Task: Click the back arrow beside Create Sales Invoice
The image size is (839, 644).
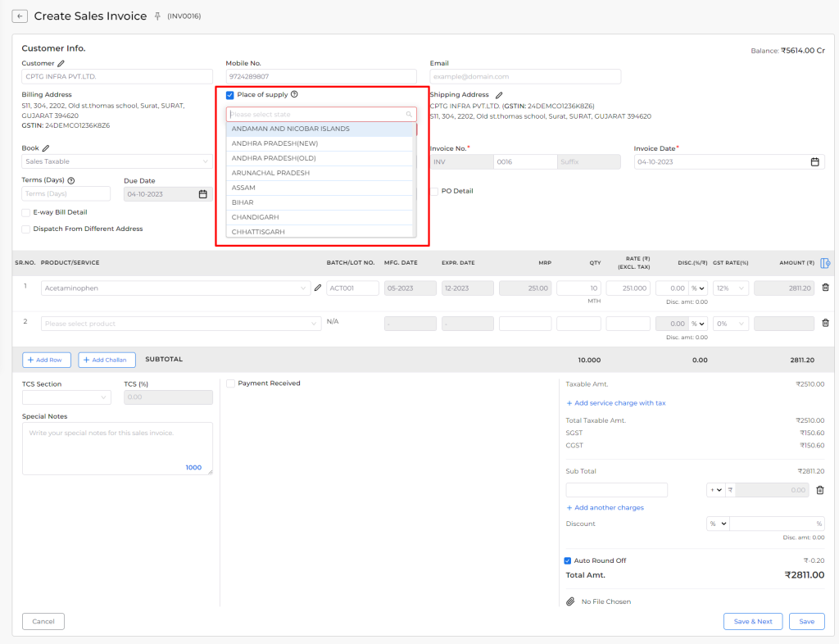Action: [20, 16]
